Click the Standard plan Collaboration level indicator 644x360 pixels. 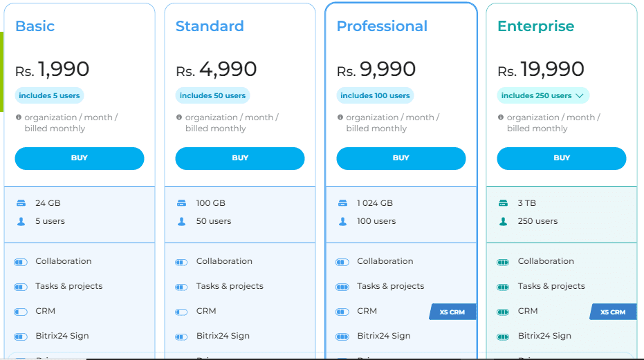(x=181, y=263)
